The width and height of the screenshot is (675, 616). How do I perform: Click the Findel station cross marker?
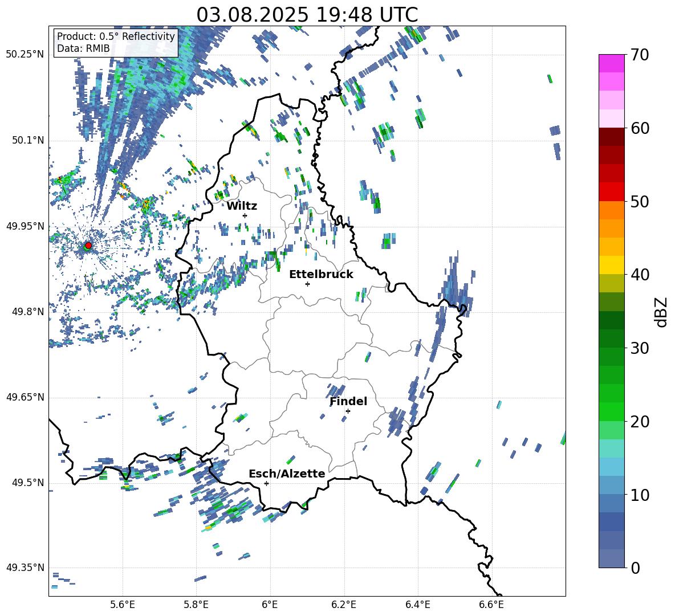pyautogui.click(x=348, y=411)
